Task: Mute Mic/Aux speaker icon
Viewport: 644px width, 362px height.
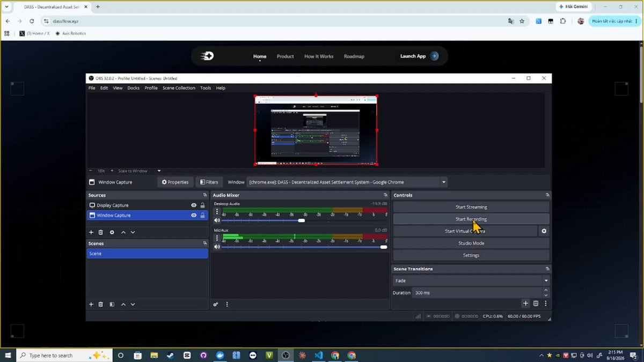Action: click(217, 247)
